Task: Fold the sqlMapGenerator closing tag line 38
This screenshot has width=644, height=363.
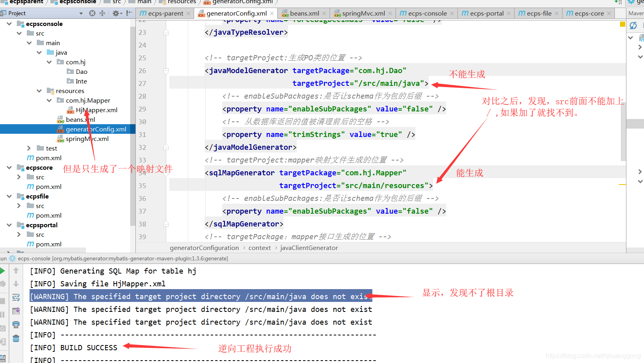Action: pos(166,224)
